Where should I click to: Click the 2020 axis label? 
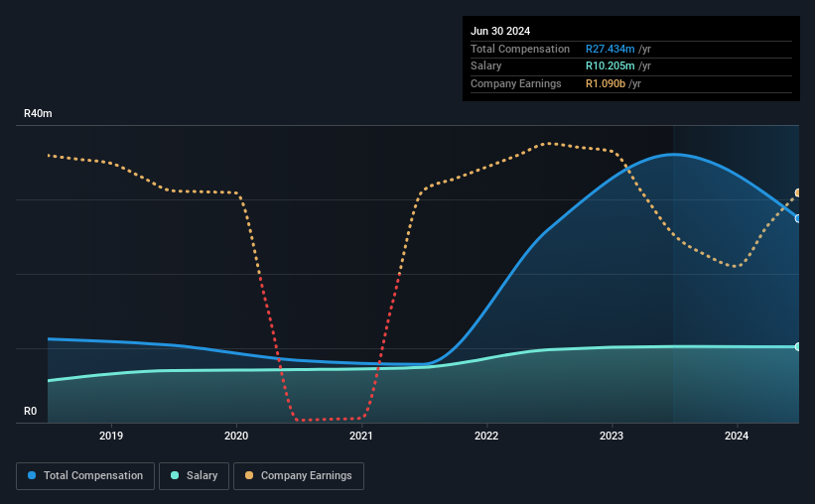pos(236,436)
